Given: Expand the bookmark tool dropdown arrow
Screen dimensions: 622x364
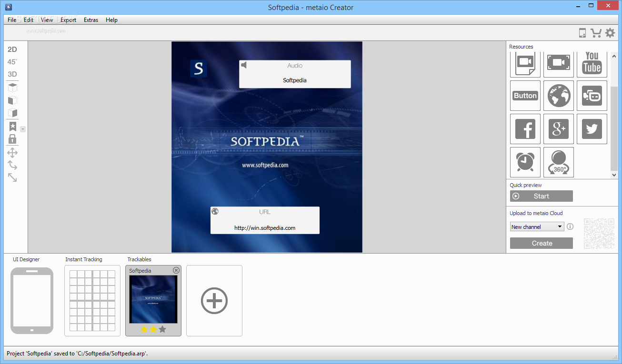Looking at the screenshot, I should [x=23, y=129].
